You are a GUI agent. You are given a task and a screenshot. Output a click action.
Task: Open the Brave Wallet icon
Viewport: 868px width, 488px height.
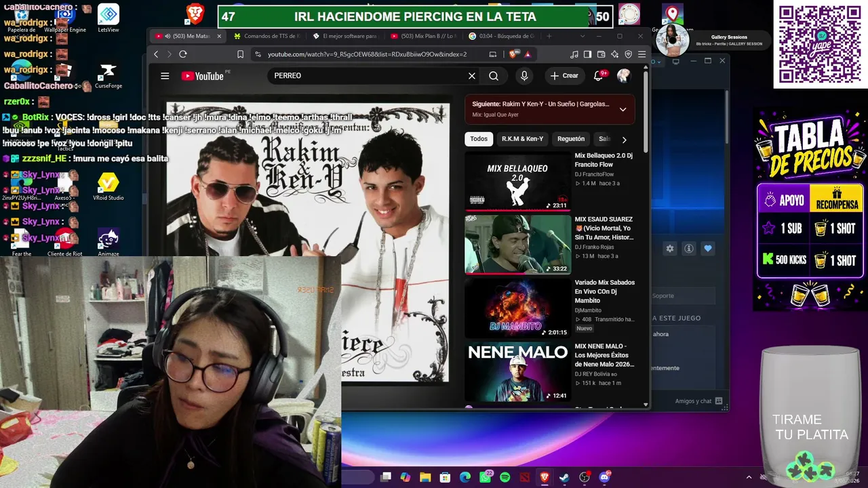point(601,54)
